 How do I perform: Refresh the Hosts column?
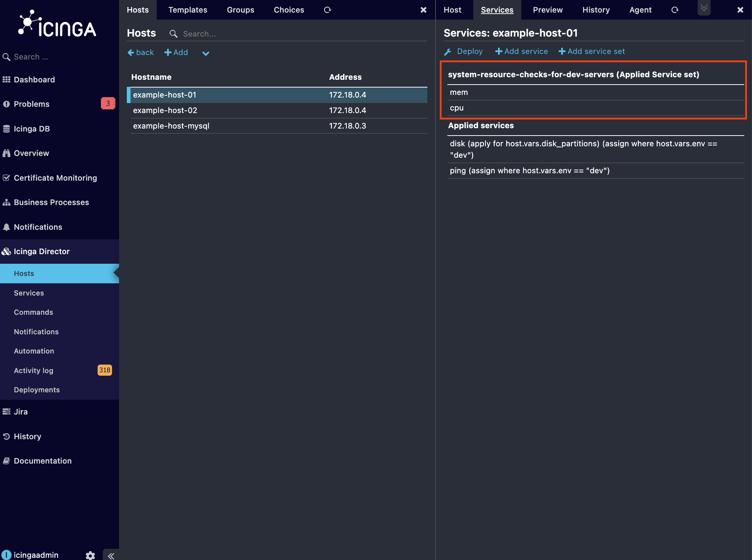pos(327,10)
